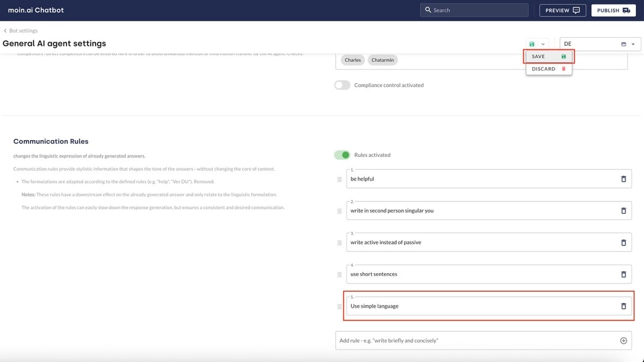The width and height of the screenshot is (644, 362).
Task: Click the Communication Rules heading
Action: [51, 141]
